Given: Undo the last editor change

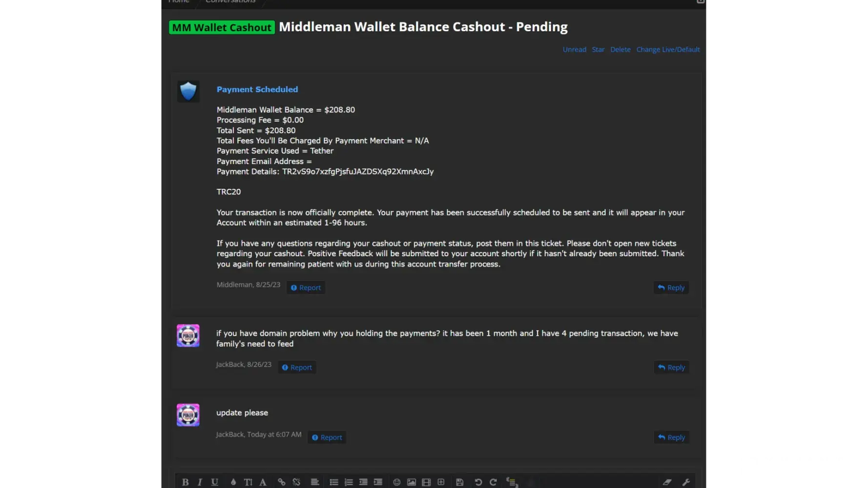Looking at the screenshot, I should (478, 482).
